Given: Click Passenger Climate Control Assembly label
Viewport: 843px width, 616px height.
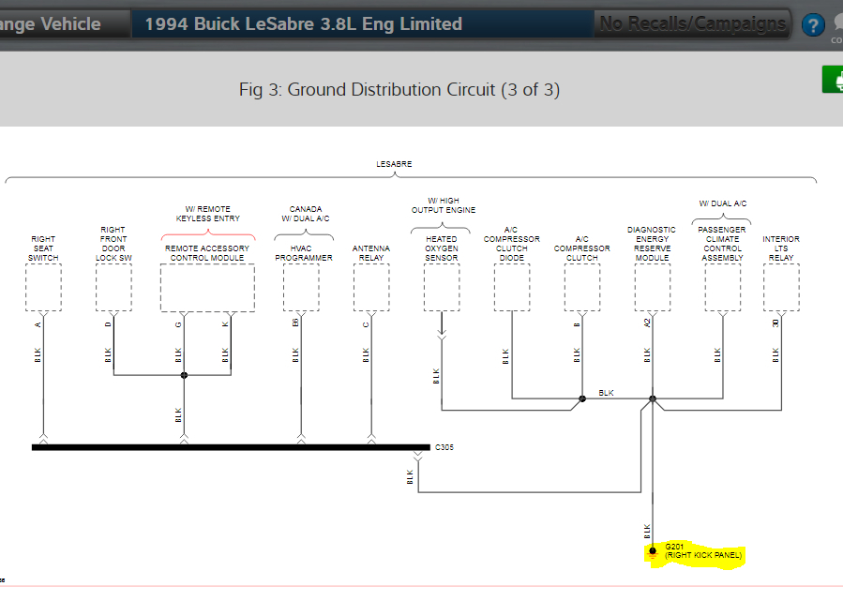Looking at the screenshot, I should point(722,244).
